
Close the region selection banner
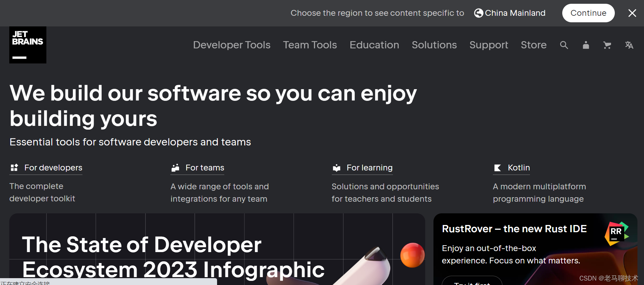[x=632, y=13]
